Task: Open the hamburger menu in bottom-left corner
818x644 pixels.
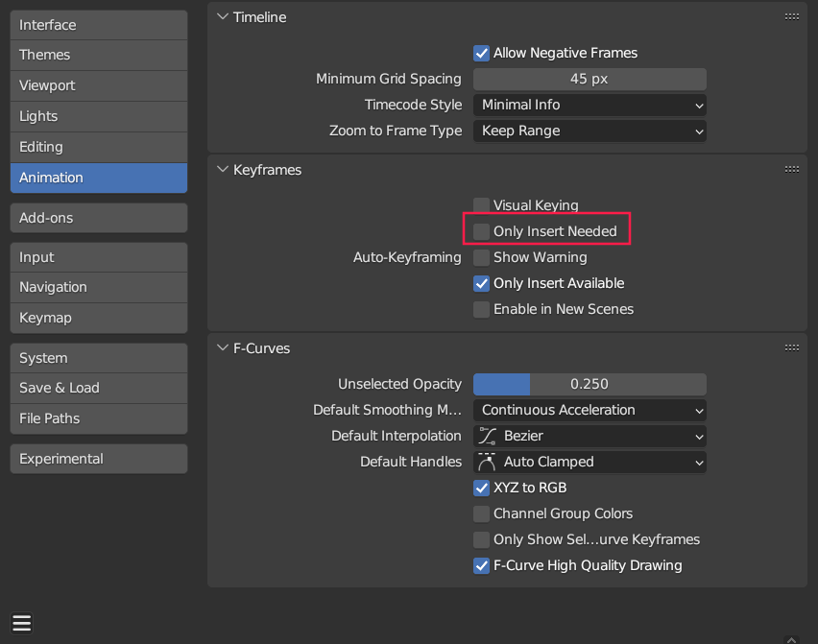Action: 21,624
